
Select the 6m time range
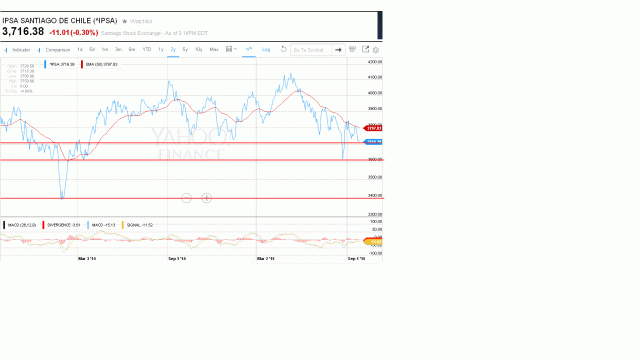[132, 49]
